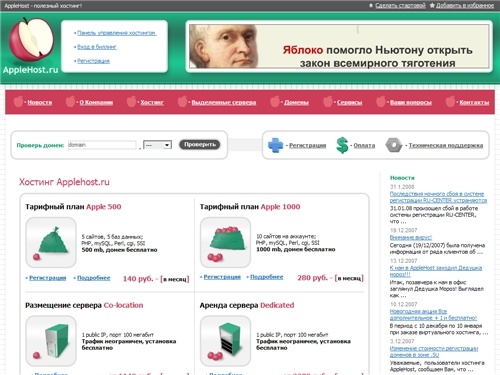
Task: Click Сделать стартовой link
Action: (x=400, y=5)
